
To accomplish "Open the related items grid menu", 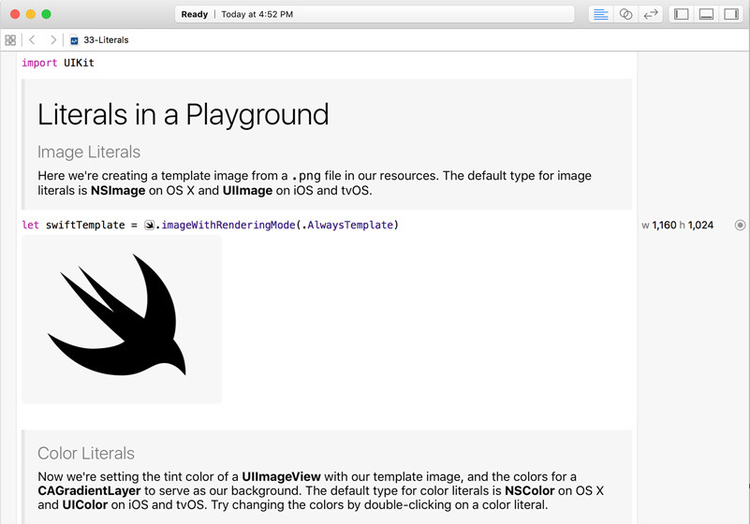I will (10, 40).
